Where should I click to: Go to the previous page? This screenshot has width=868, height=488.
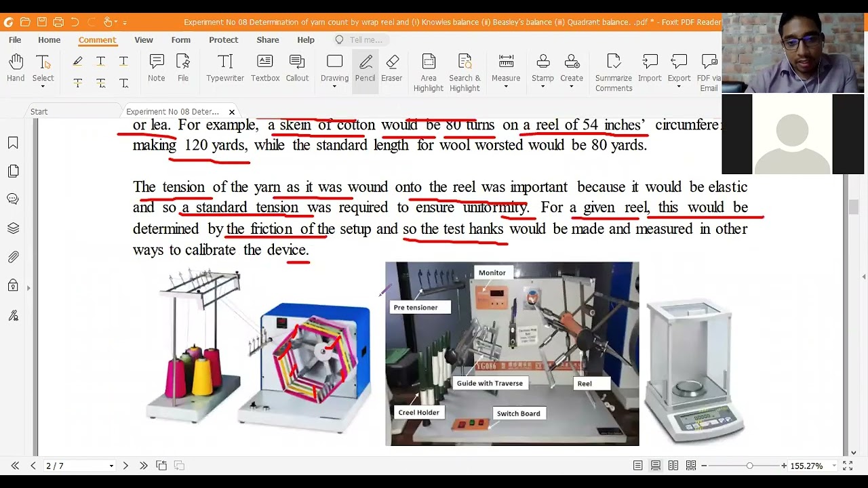point(33,466)
